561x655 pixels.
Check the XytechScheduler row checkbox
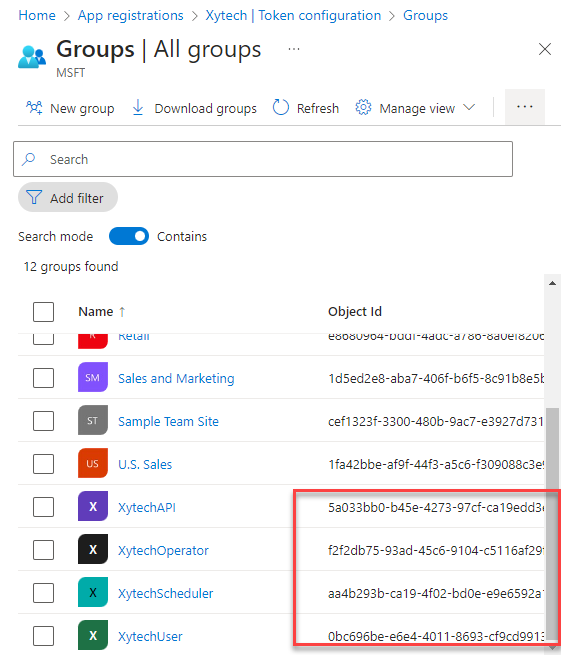[x=43, y=593]
